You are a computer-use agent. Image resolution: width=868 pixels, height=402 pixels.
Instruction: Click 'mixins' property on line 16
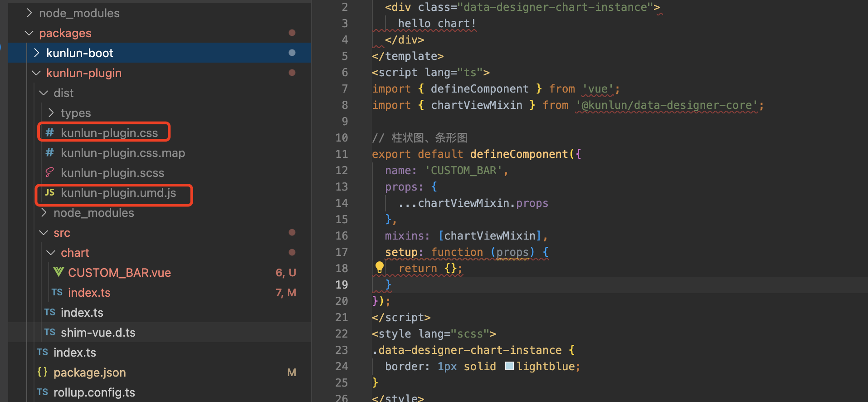405,236
